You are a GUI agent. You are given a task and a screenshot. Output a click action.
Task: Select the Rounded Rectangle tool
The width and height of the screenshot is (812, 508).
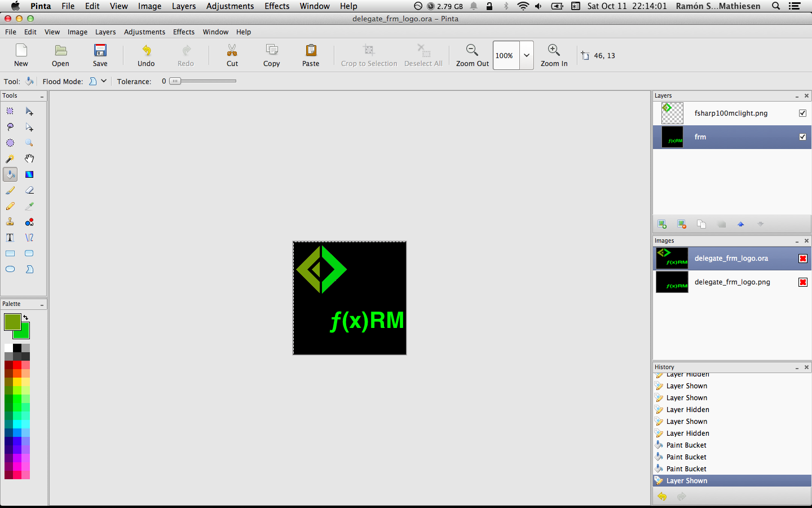tap(29, 253)
